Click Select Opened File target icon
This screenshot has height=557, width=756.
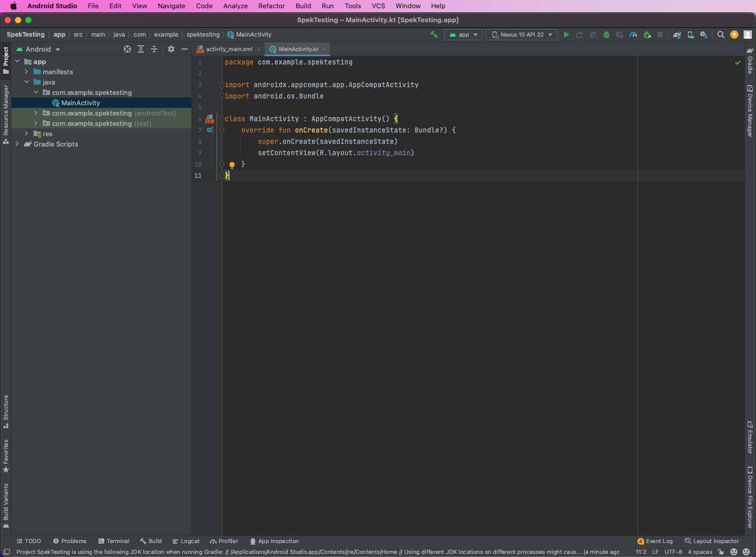point(127,49)
